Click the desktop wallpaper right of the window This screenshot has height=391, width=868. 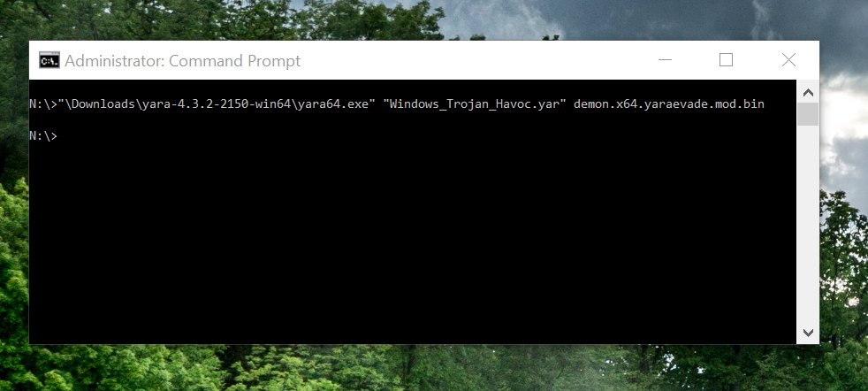pyautogui.click(x=843, y=221)
